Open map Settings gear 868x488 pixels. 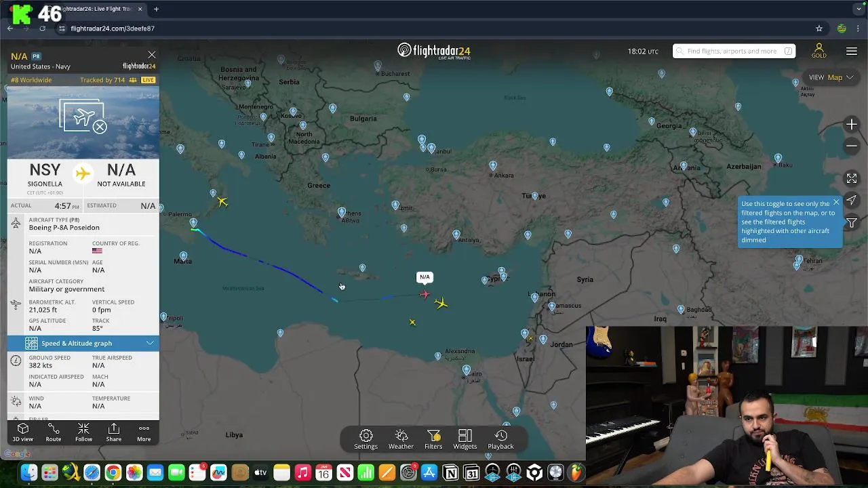pyautogui.click(x=366, y=439)
